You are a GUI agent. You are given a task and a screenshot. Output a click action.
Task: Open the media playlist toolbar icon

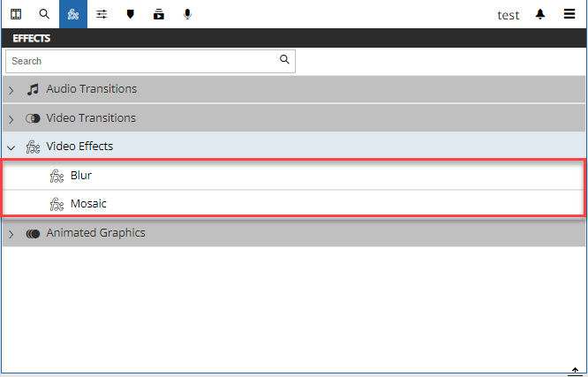(x=159, y=14)
